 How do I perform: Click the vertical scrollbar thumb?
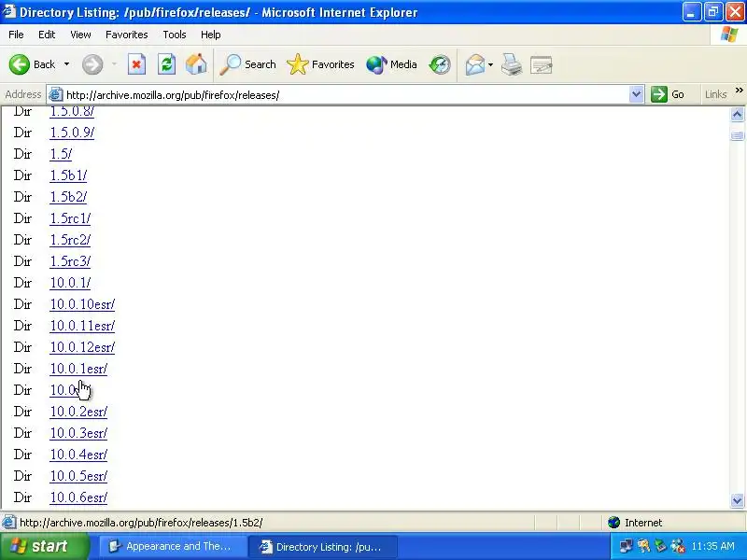[x=737, y=135]
